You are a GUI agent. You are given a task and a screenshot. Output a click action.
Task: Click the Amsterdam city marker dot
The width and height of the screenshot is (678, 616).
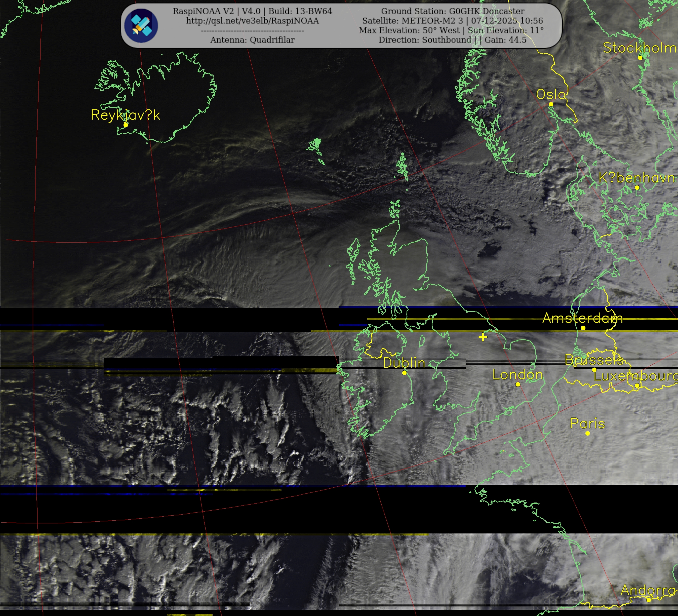click(583, 328)
